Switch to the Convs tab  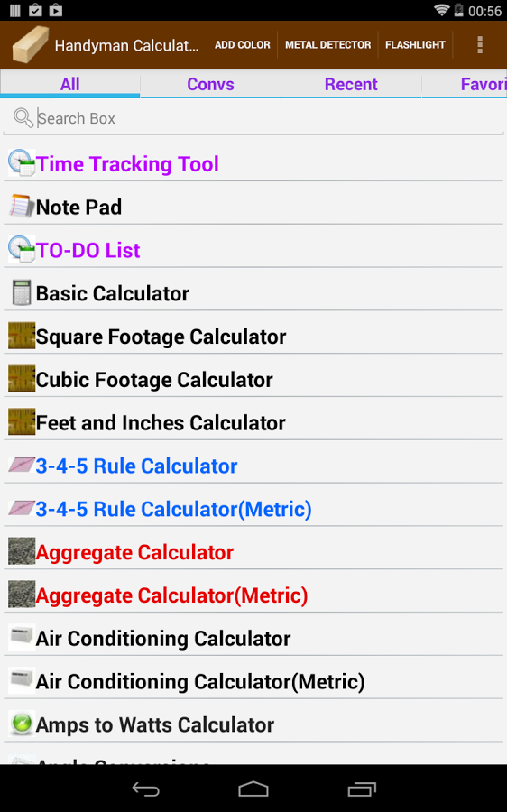pos(210,84)
